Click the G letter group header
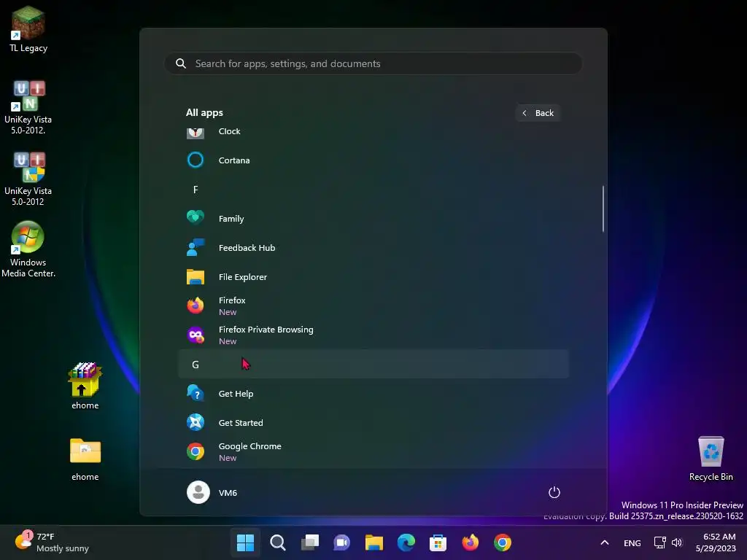 pos(373,365)
